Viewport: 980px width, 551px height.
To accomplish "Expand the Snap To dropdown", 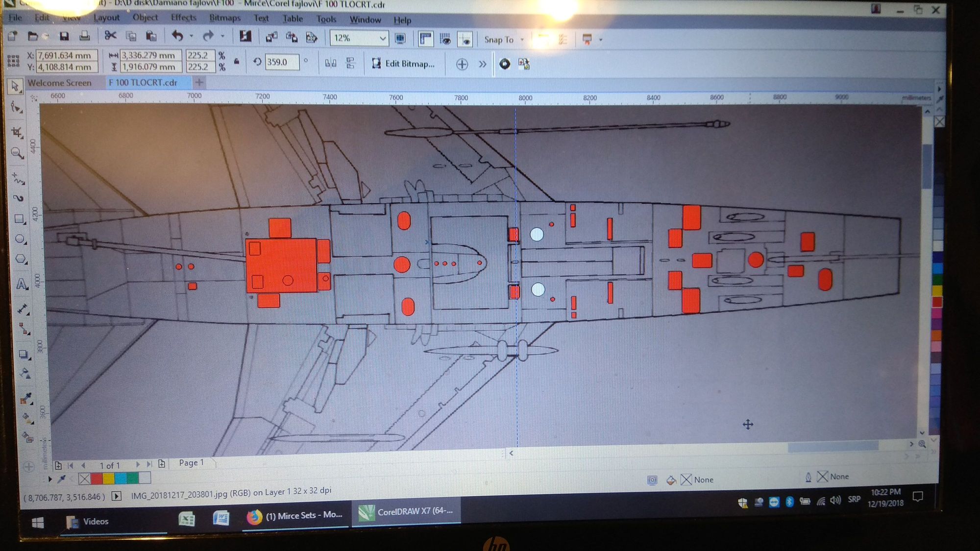I will click(522, 40).
